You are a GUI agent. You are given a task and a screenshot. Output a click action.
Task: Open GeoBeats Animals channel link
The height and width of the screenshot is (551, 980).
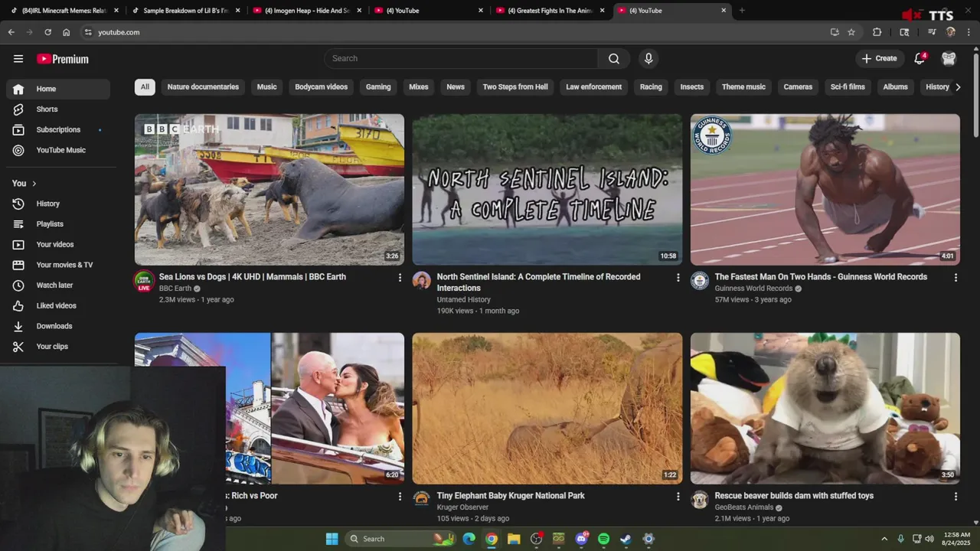(744, 507)
